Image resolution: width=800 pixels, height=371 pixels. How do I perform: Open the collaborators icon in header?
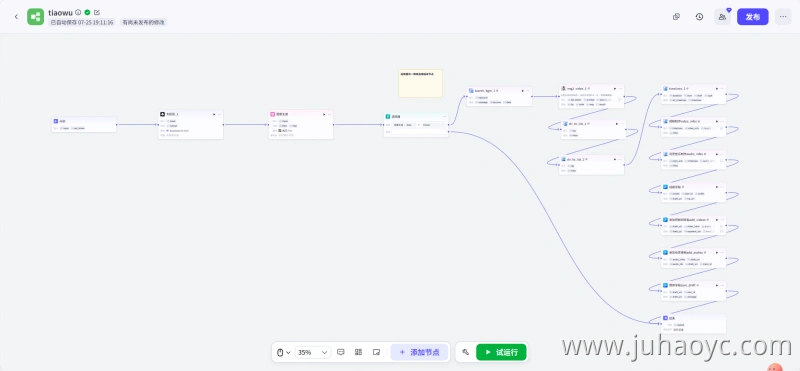point(722,17)
